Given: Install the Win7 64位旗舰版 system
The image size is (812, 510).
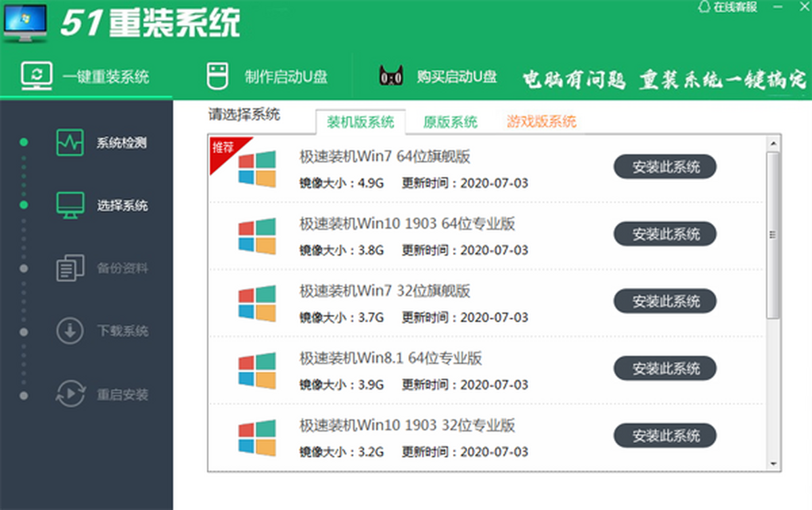Looking at the screenshot, I should (x=664, y=167).
